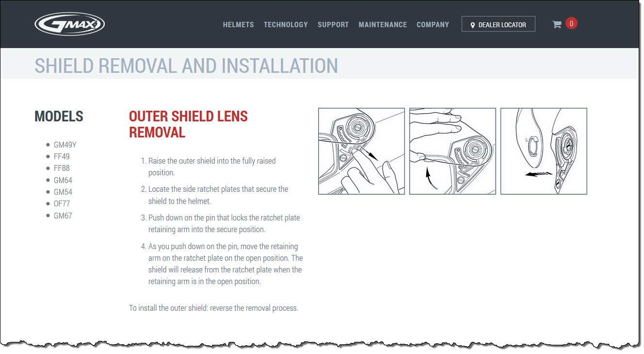The width and height of the screenshot is (644, 354).
Task: Click the GMAX logo
Action: (70, 24)
